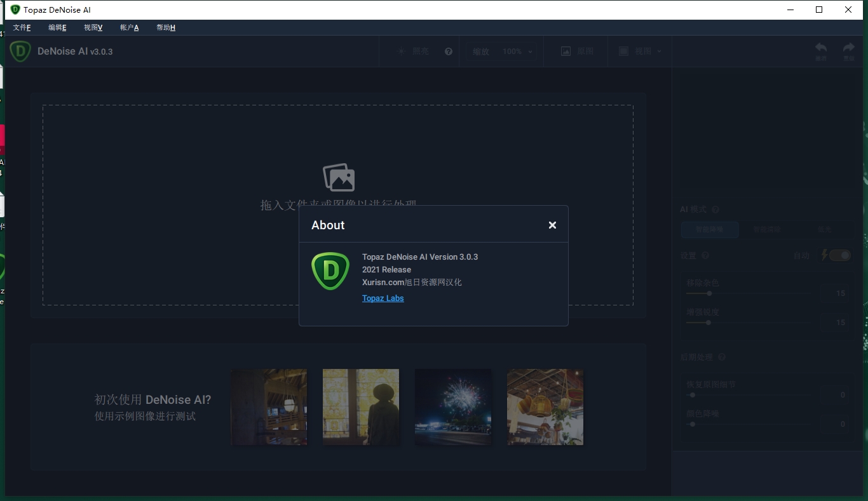Open the 帐户A menu
Screen dimensions: 868x501
(129, 27)
